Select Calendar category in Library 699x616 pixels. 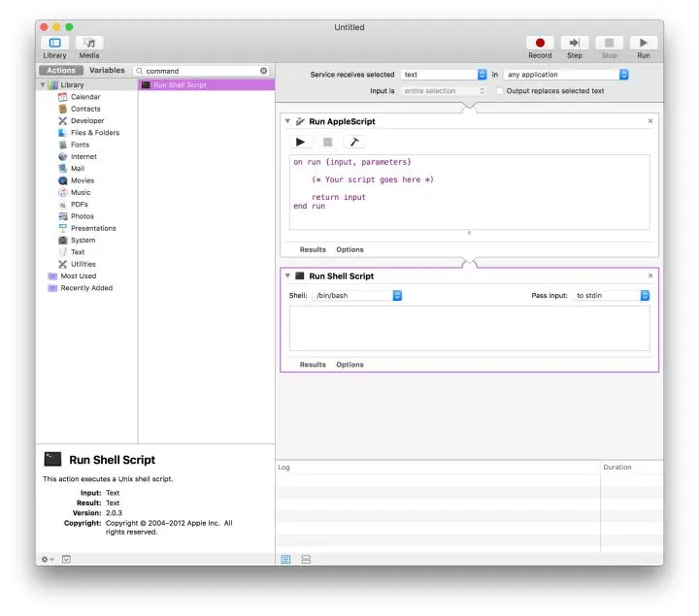(85, 97)
